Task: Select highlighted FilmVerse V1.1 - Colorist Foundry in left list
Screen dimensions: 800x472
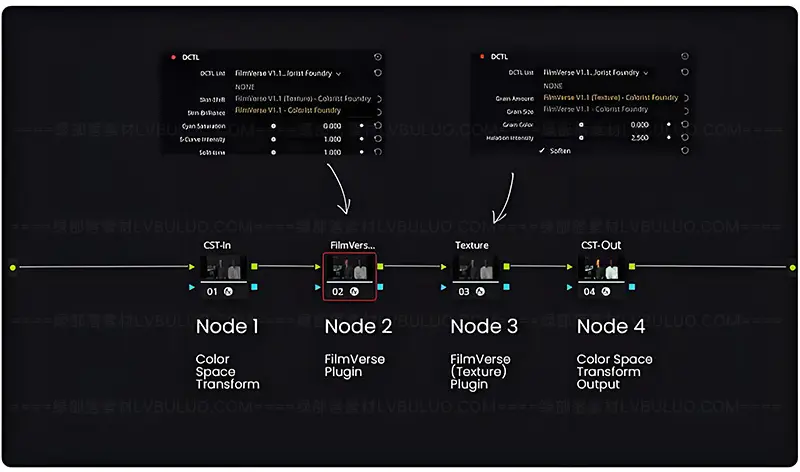Action: (288, 110)
